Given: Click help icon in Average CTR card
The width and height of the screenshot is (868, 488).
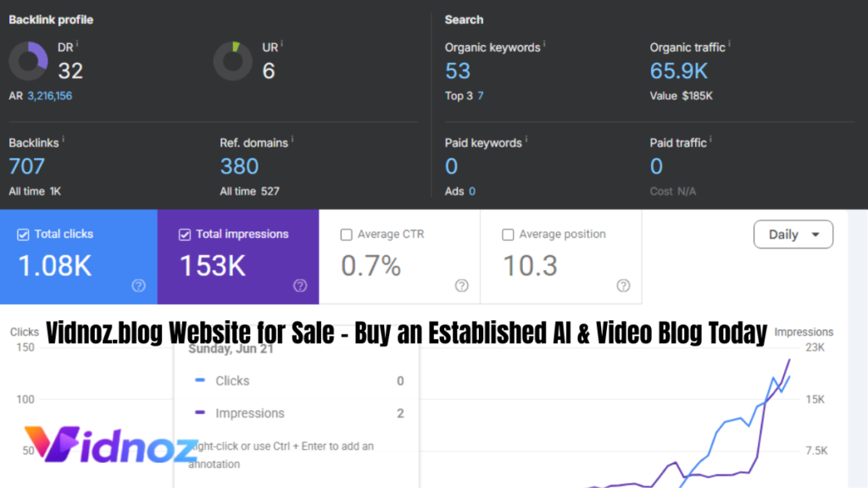Looking at the screenshot, I should 462,286.
